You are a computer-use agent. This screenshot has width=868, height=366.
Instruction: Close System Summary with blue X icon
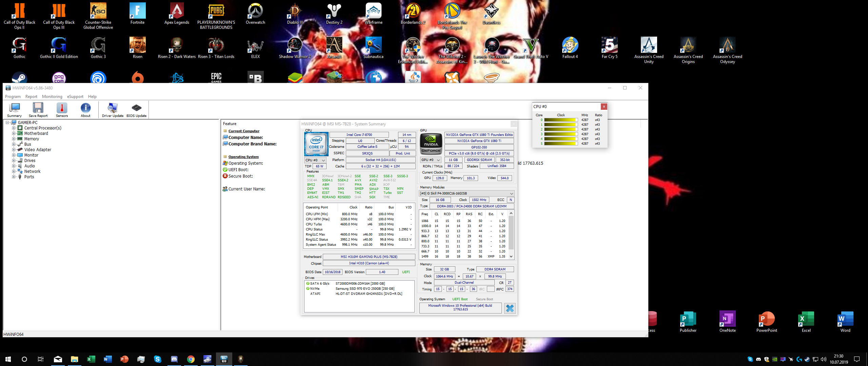(x=510, y=308)
